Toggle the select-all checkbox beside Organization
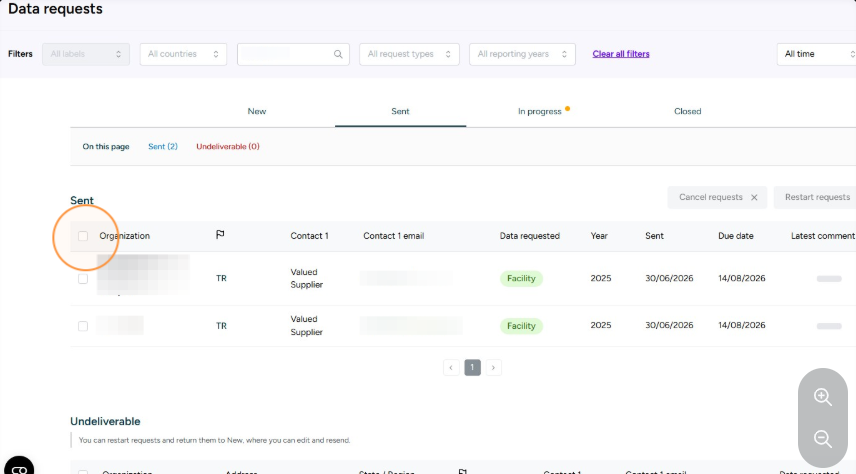856x474 pixels. coord(83,236)
